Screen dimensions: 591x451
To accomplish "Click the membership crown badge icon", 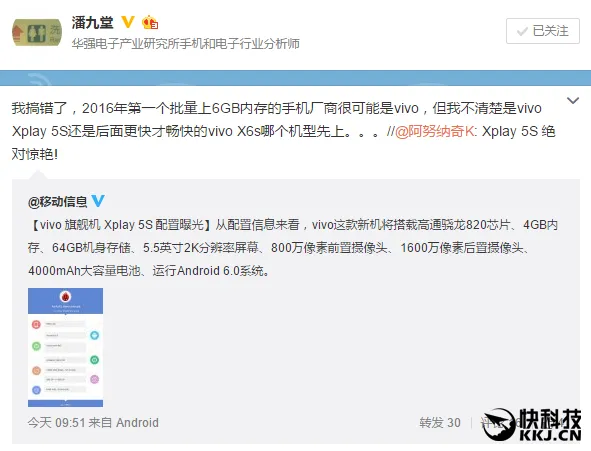I will pyautogui.click(x=150, y=23).
